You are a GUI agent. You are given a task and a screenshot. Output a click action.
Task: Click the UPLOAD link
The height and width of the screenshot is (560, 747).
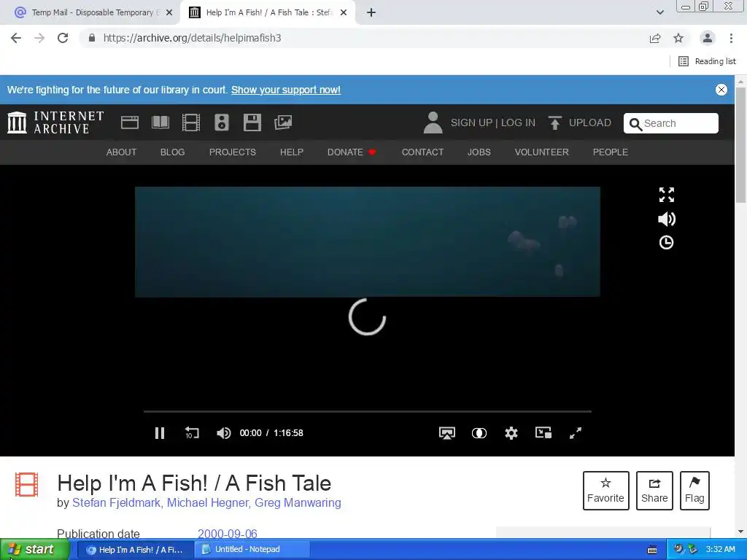coord(589,122)
